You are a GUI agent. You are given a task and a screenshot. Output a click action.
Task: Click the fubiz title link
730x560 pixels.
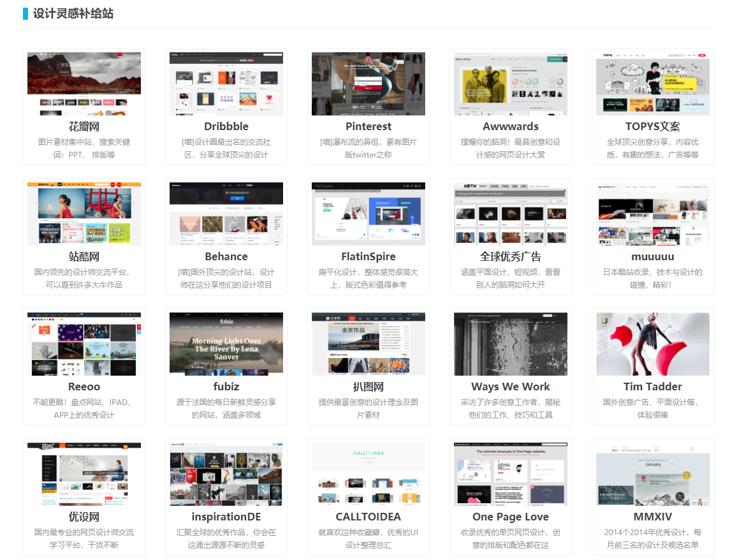click(226, 387)
